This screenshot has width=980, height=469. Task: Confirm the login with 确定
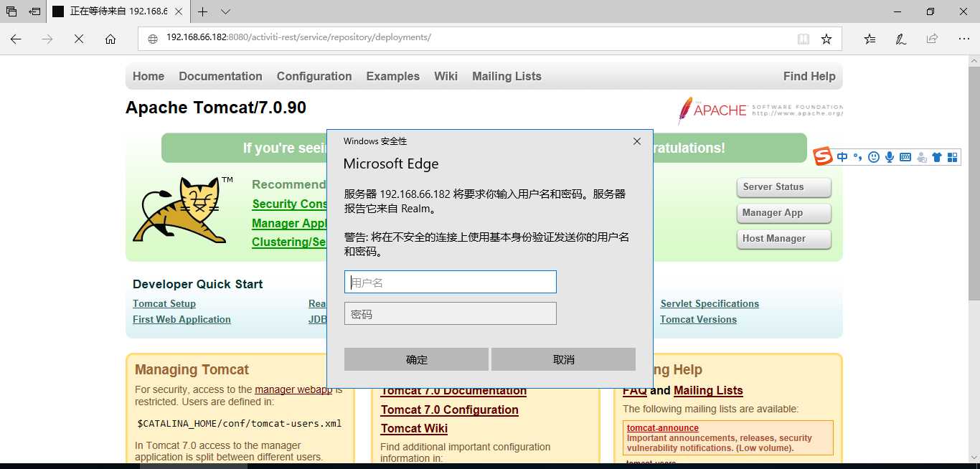[x=416, y=359]
